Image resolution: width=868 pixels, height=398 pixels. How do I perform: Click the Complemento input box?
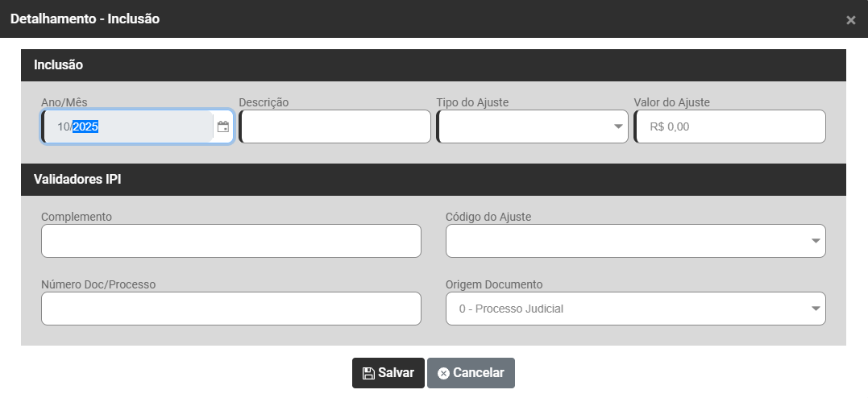(231, 241)
